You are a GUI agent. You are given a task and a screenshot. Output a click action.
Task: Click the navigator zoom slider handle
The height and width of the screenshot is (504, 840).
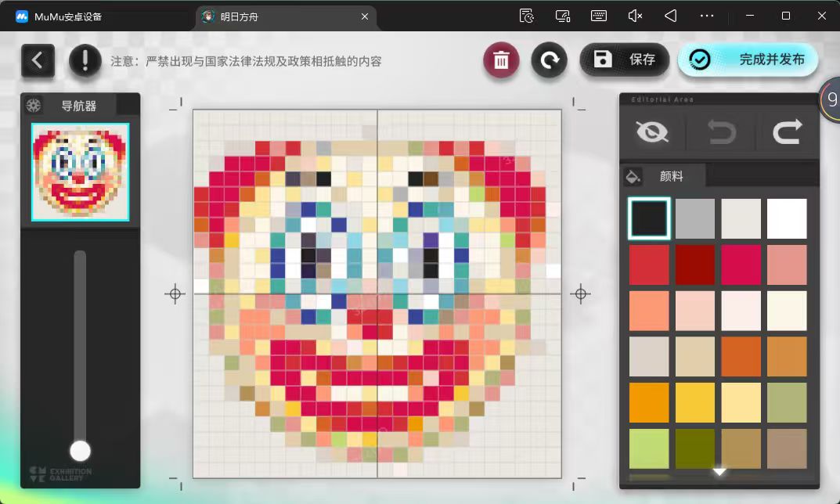point(81,451)
